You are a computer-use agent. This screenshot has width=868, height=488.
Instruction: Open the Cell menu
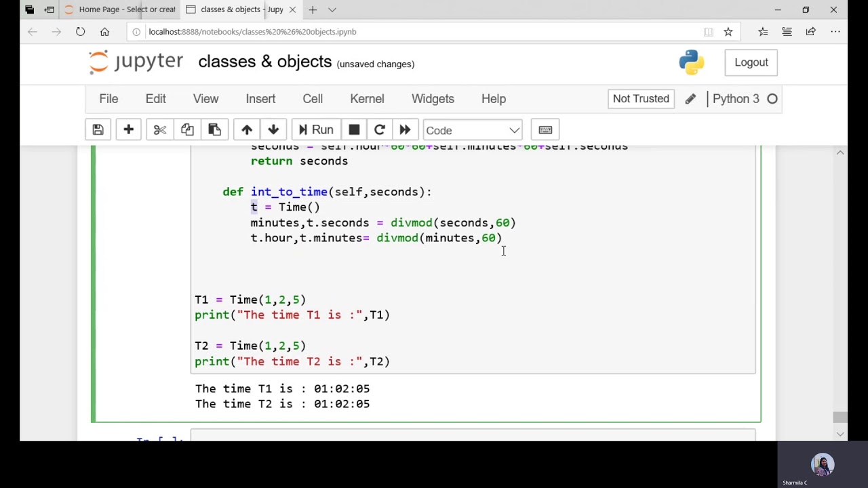pyautogui.click(x=313, y=99)
